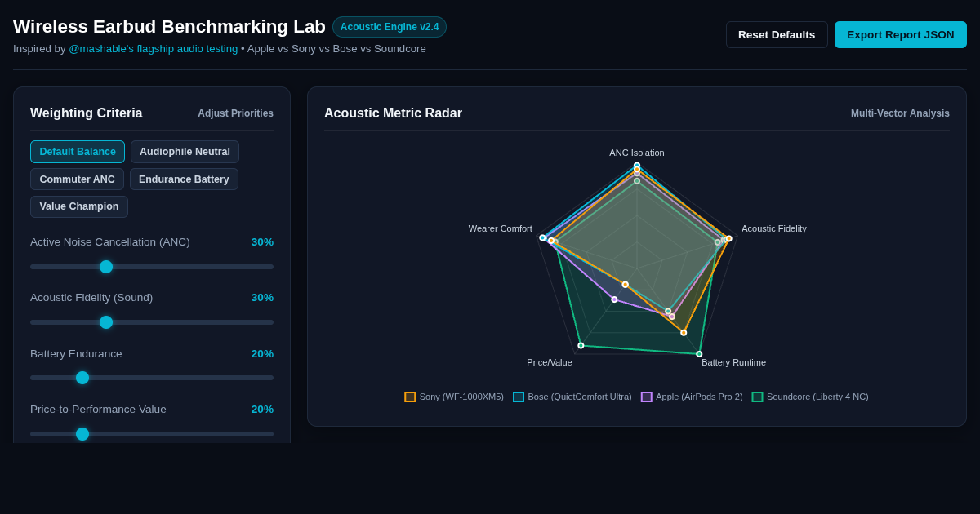
Task: Click the Price-to-Performance Value slider handle
Action: click(x=82, y=434)
